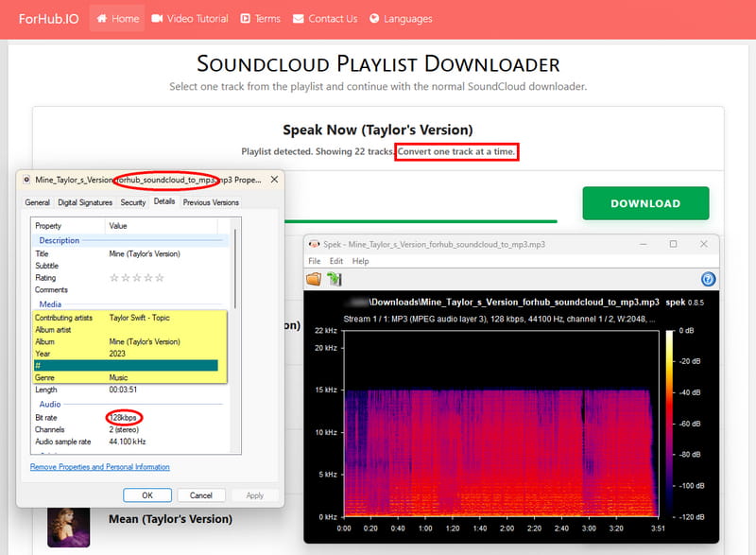Close the Spek window
Screen dimensions: 756x555
tap(704, 244)
